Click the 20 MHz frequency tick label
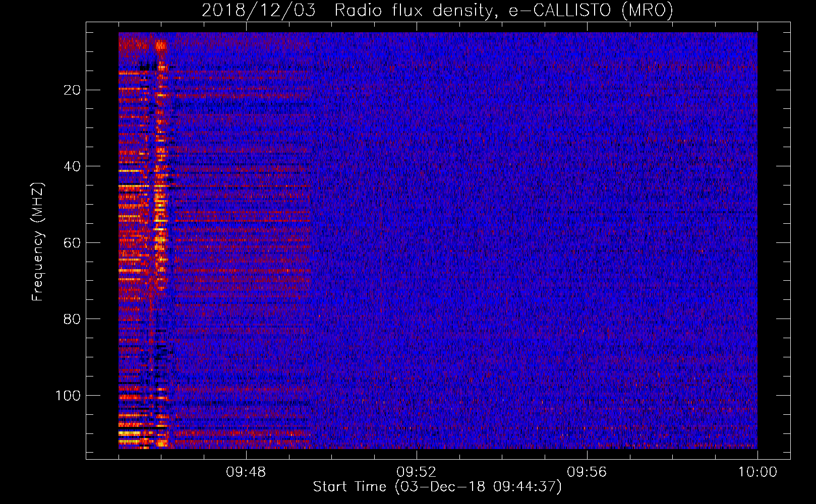Screen dimensions: 816x504 tap(72, 90)
